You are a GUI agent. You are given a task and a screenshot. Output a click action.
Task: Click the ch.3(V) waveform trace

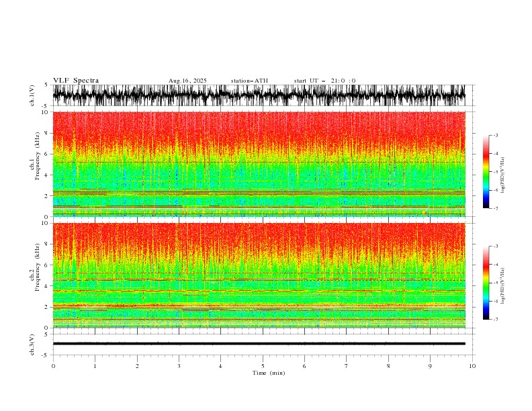point(259,344)
